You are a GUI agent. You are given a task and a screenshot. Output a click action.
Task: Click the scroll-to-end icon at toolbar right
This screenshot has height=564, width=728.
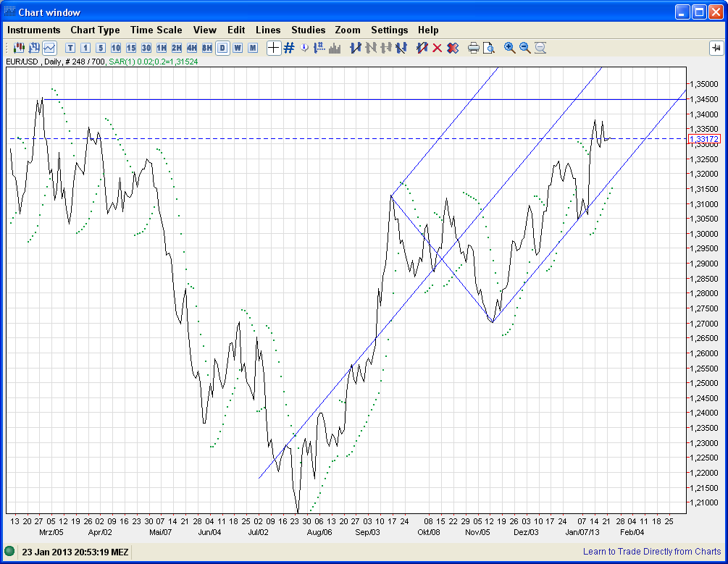click(716, 48)
